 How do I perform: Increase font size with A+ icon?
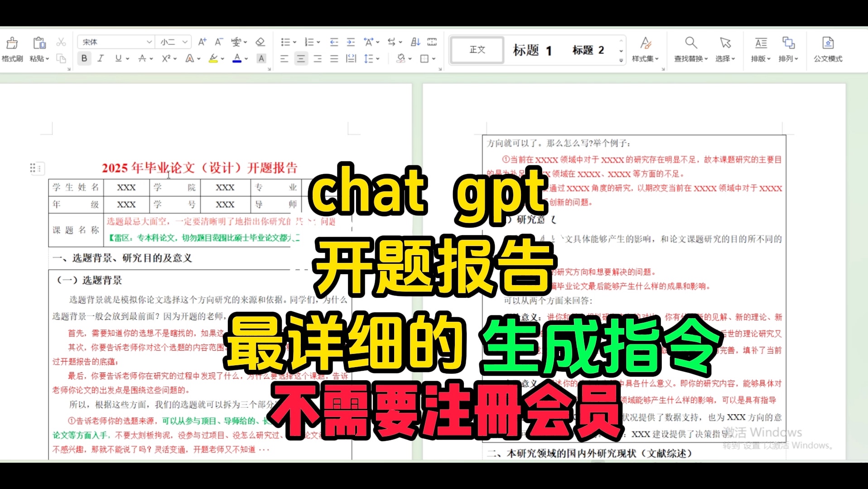point(203,42)
